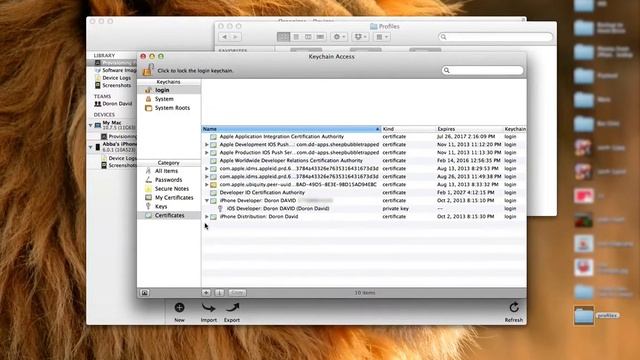640x360 pixels.
Task: Switch Finder to cover flow view
Action: coord(320,37)
